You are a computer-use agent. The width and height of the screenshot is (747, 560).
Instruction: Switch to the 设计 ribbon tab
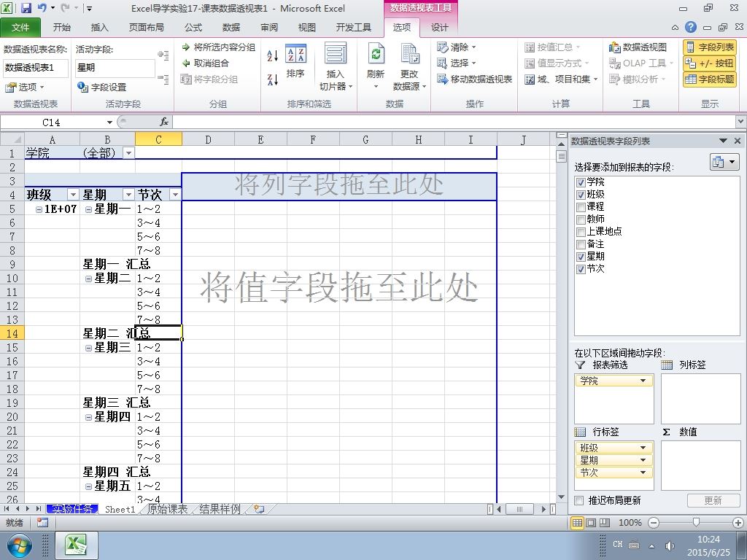(x=439, y=27)
